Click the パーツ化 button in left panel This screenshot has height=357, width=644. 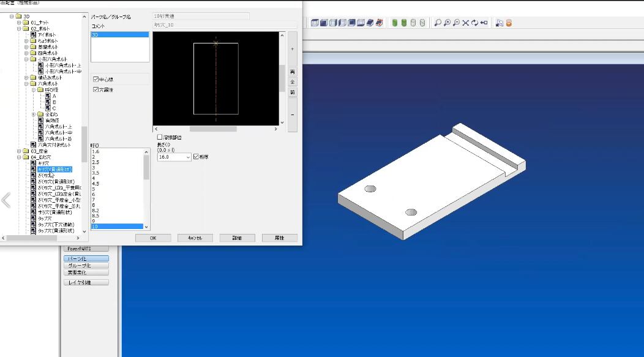pyautogui.click(x=86, y=258)
